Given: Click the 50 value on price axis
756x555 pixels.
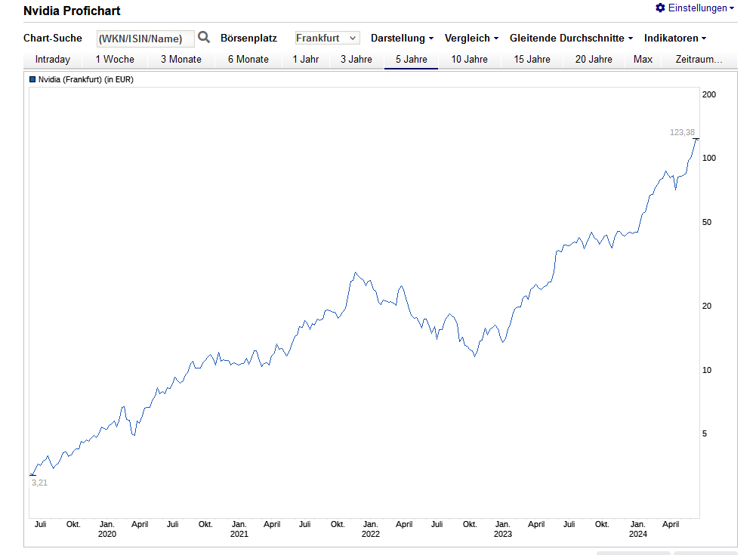Looking at the screenshot, I should pyautogui.click(x=706, y=222).
